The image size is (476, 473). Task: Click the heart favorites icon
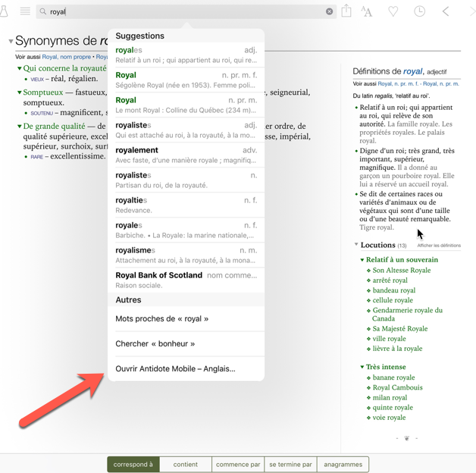coord(393,11)
